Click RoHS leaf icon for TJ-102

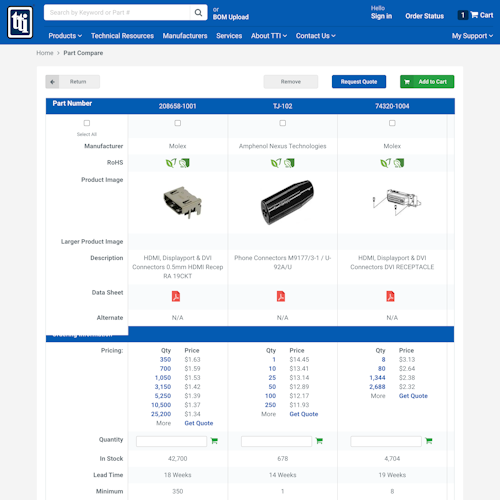click(276, 163)
